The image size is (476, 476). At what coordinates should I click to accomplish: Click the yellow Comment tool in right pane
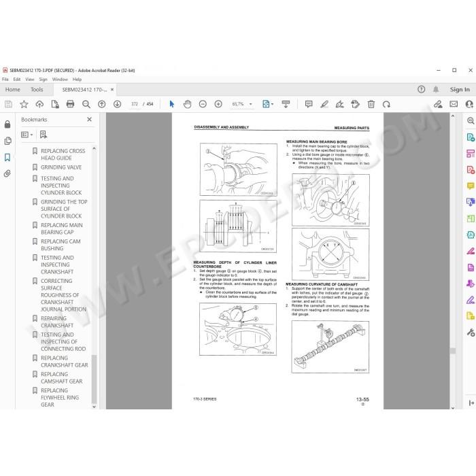pos(471,186)
